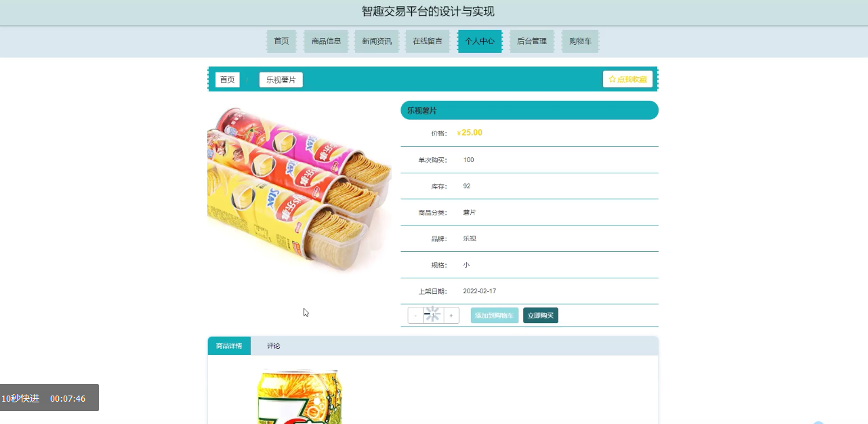The image size is (868, 424).
Task: Click the 首页 breadcrumb link
Action: pyautogui.click(x=227, y=80)
